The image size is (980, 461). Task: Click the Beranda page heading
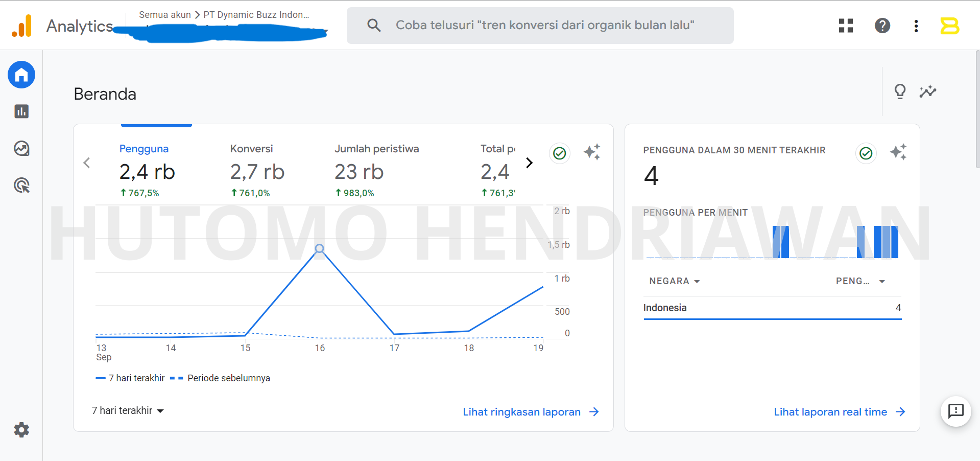(x=105, y=94)
